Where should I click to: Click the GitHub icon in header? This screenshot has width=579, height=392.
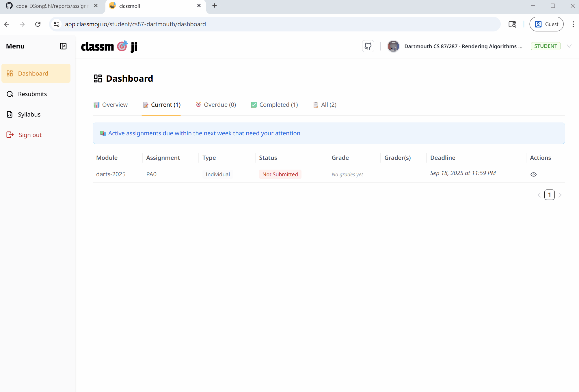(368, 46)
